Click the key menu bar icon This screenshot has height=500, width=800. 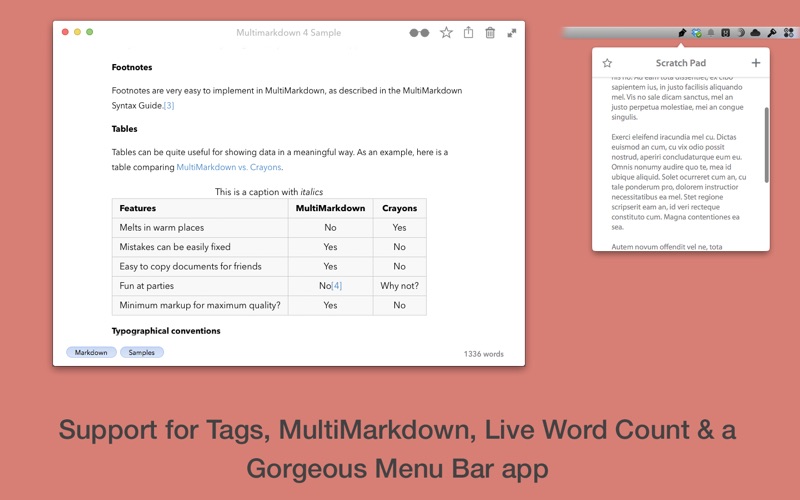pyautogui.click(x=772, y=33)
